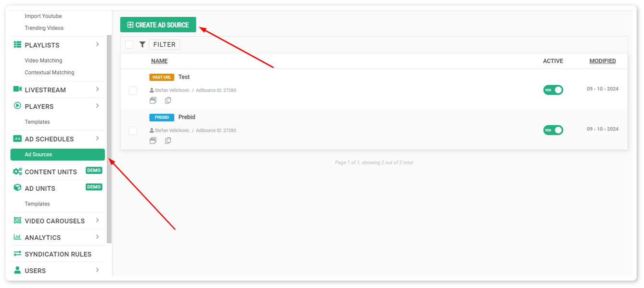Screen dimensions: 644x288
Task: Expand the Playlists chevron
Action: click(97, 44)
